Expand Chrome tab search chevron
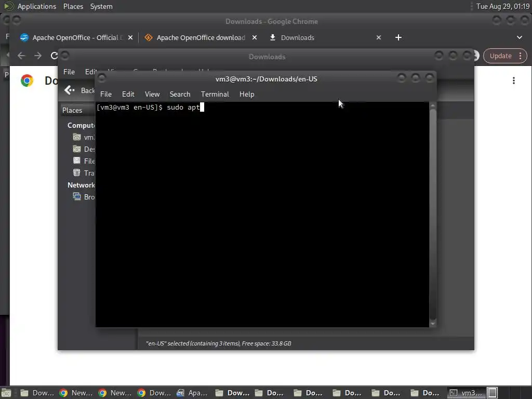 coord(520,37)
